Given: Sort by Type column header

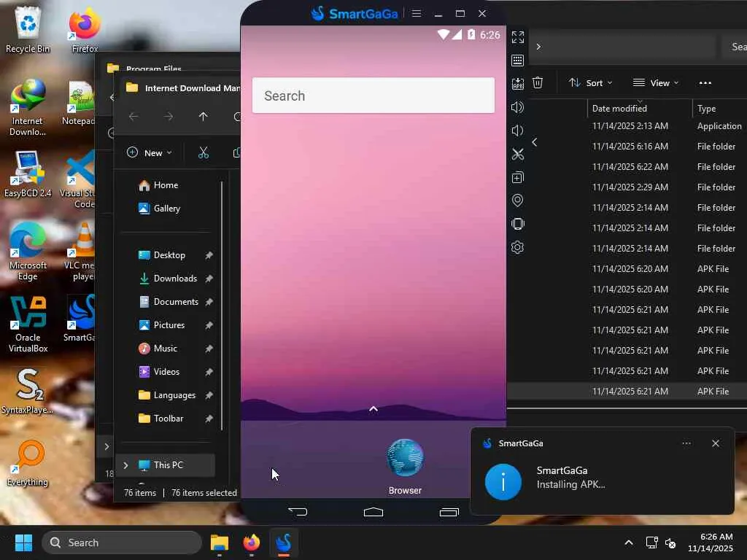Looking at the screenshot, I should [706, 109].
